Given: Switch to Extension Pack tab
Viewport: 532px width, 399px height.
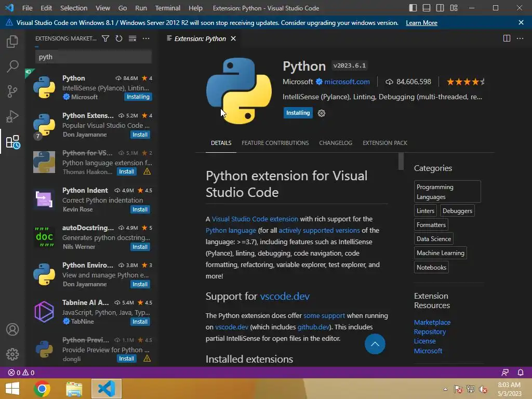Looking at the screenshot, I should [x=385, y=143].
